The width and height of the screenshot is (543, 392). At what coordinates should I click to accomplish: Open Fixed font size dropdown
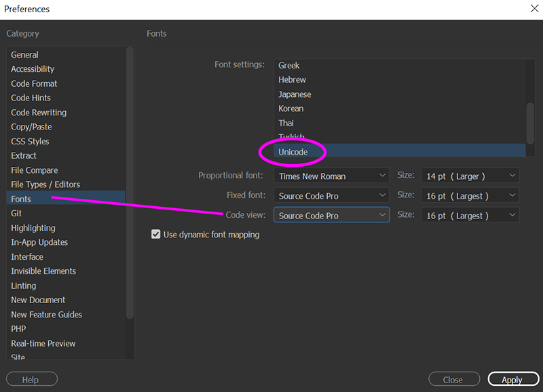point(470,195)
